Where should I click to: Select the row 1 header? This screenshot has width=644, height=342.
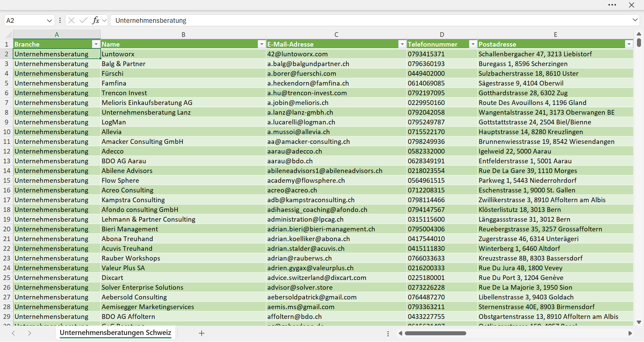[x=6, y=44]
